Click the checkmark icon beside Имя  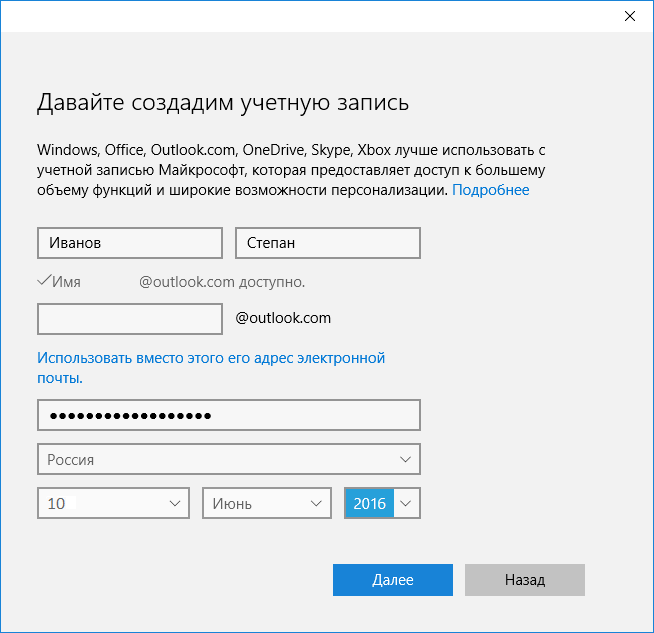(x=43, y=281)
